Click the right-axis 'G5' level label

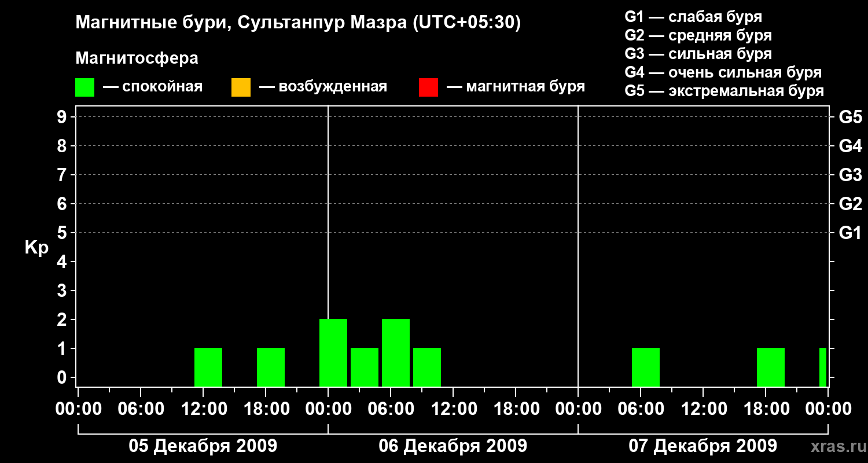pos(850,117)
